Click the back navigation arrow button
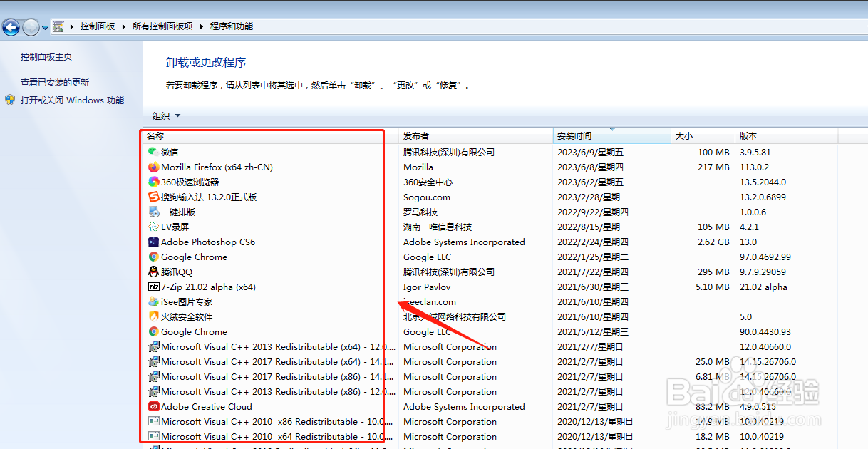 (11, 27)
